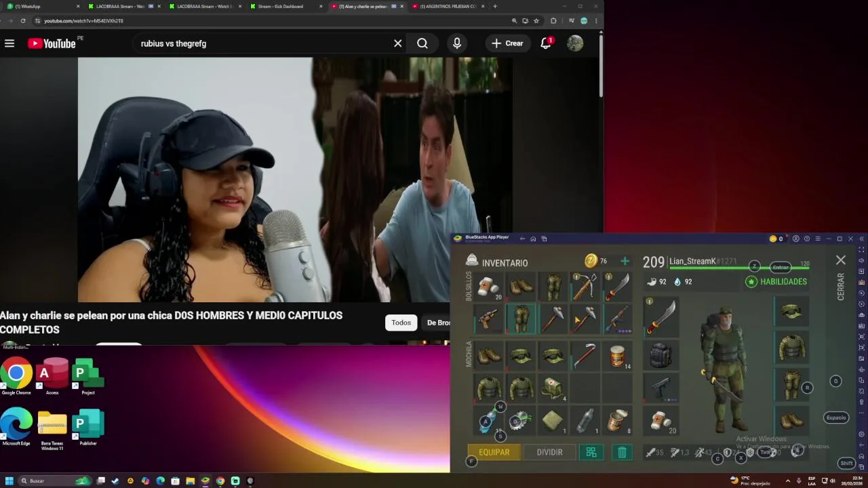Close the inventory with the X
The height and width of the screenshot is (488, 868).
pyautogui.click(x=841, y=260)
